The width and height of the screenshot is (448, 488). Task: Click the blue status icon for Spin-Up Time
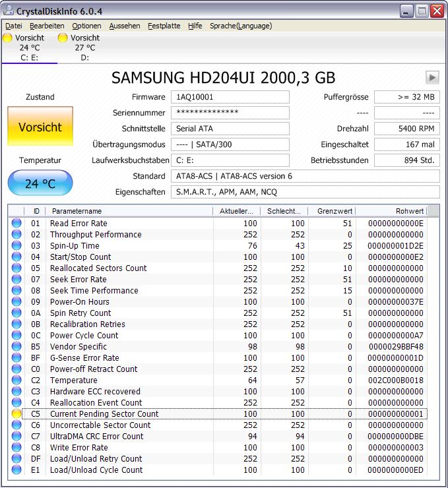[16, 245]
